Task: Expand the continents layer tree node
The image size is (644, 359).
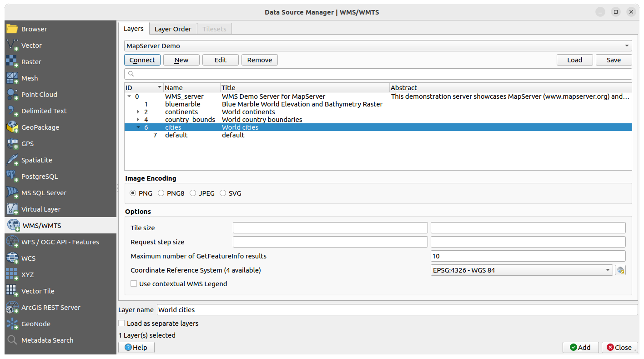Action: click(x=138, y=112)
